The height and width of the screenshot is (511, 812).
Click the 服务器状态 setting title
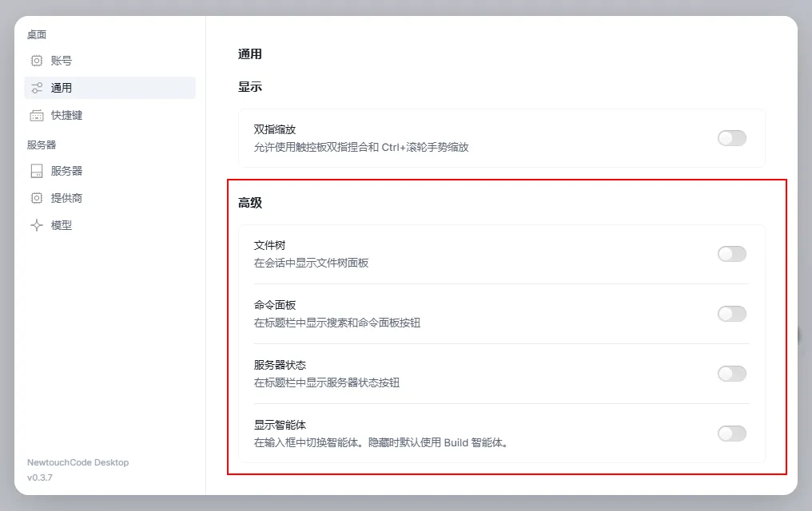click(x=281, y=365)
